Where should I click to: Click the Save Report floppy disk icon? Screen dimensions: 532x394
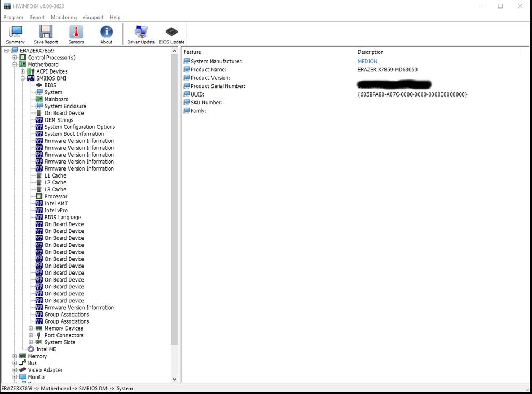(45, 34)
